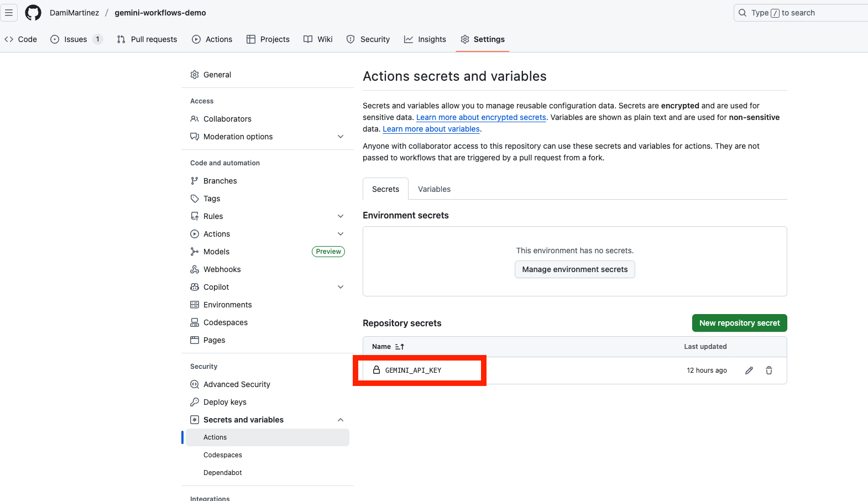The height and width of the screenshot is (501, 868).
Task: Click the Rules icon in sidebar
Action: click(195, 216)
